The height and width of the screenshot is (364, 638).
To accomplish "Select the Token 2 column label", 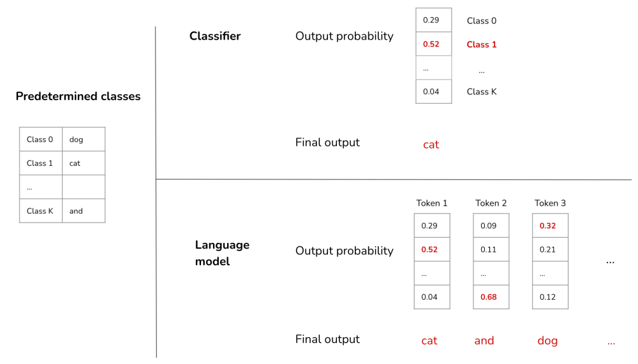I will (x=491, y=203).
